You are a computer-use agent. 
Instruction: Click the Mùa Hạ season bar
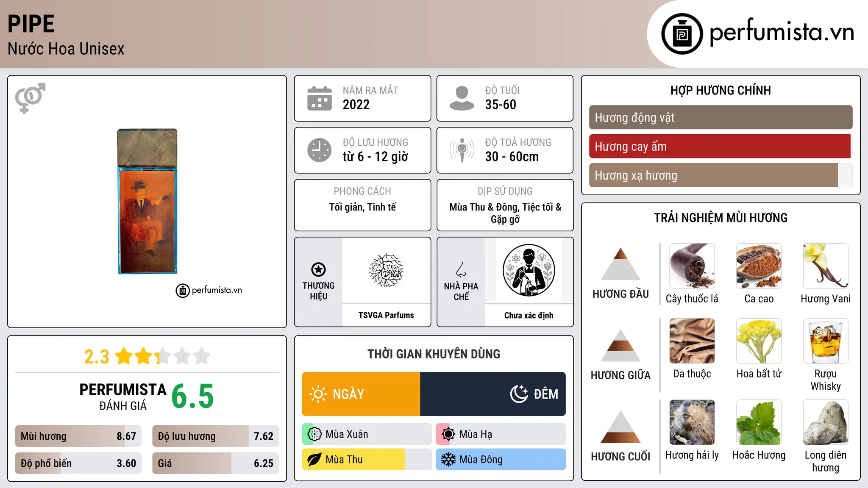[x=501, y=434]
